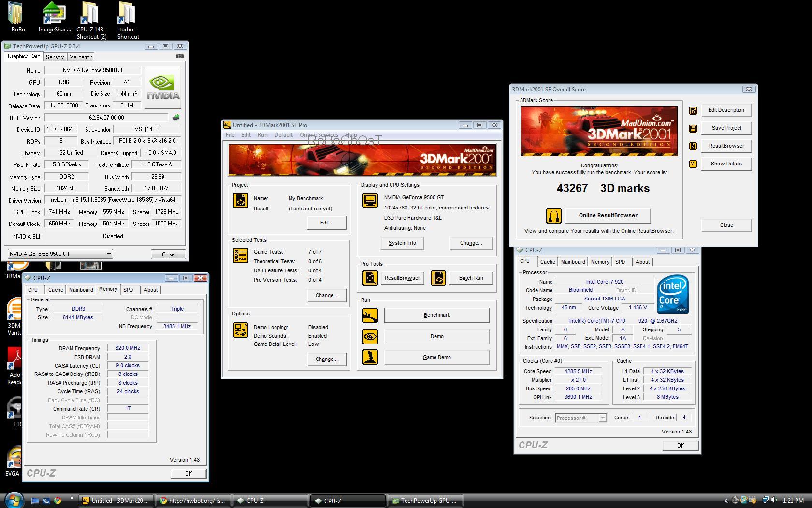Click Change button in Display and CPU Settings
The image size is (812, 508).
tap(471, 243)
